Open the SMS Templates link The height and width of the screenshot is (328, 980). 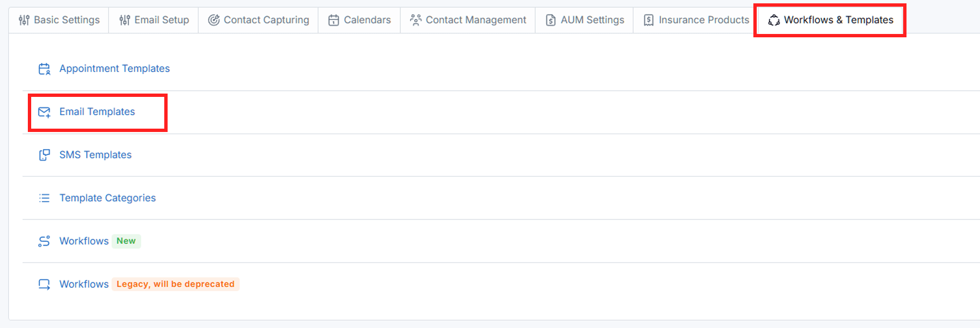(96, 155)
